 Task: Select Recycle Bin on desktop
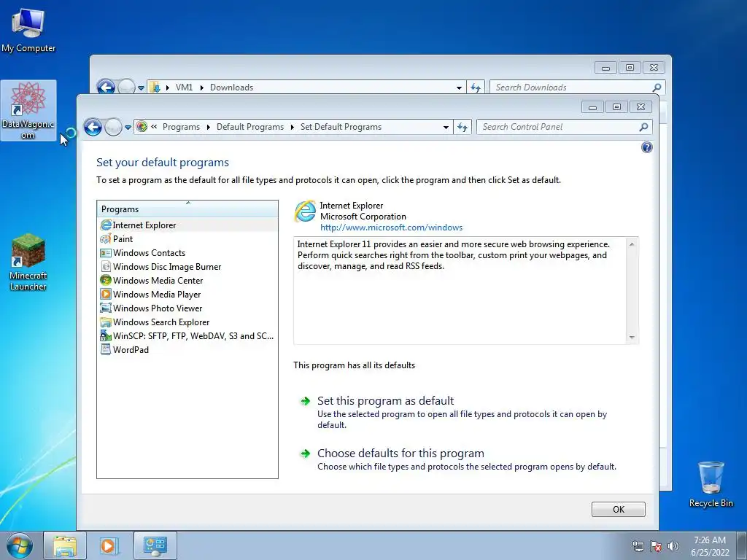711,484
